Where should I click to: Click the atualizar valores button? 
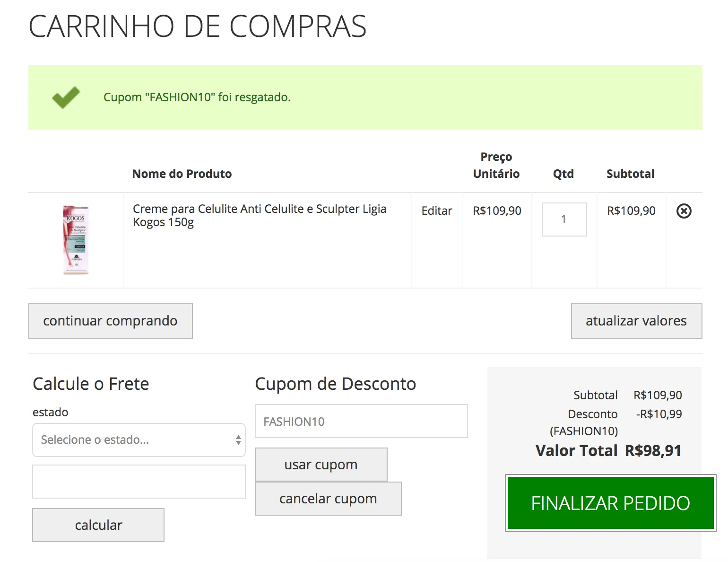[636, 321]
